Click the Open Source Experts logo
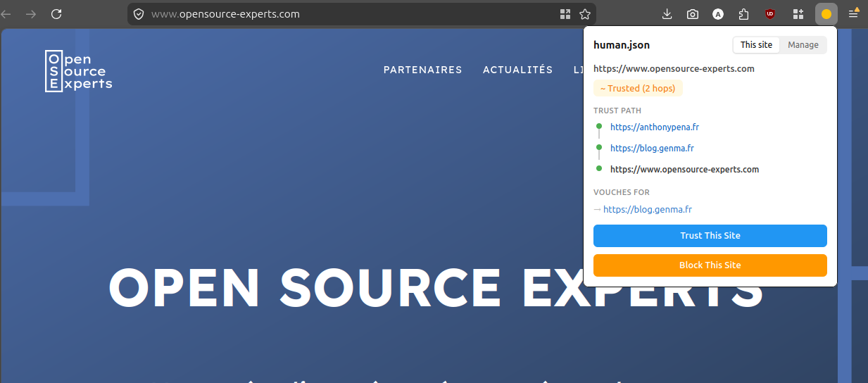 pos(78,70)
